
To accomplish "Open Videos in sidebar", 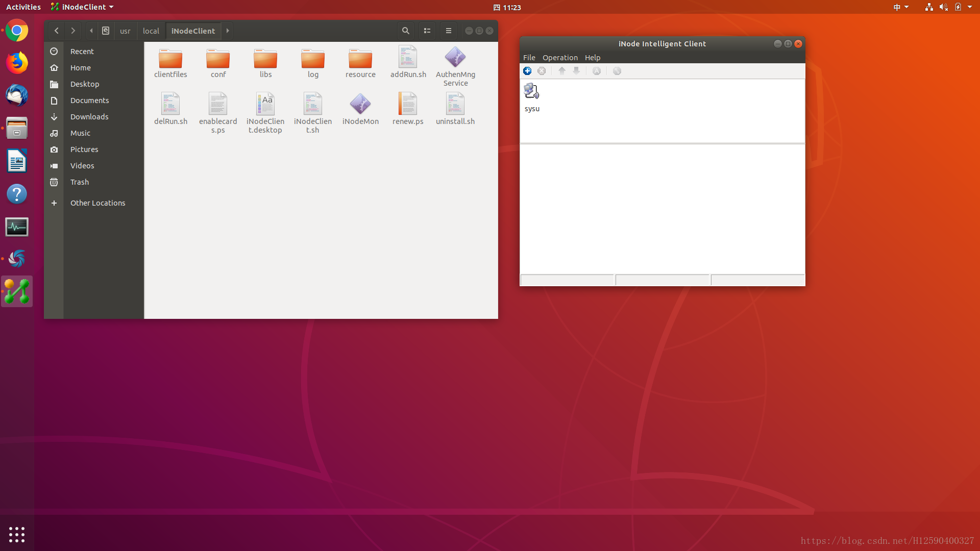I will (x=94, y=166).
